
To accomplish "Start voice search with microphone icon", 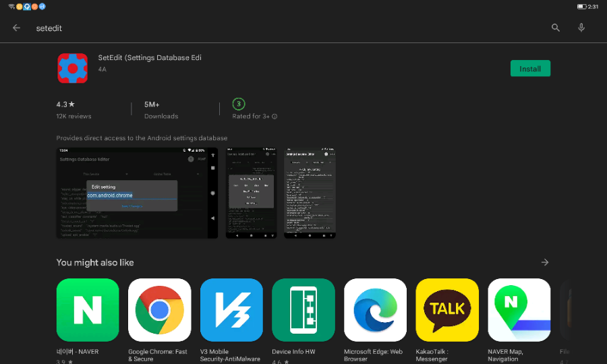I will (x=581, y=28).
